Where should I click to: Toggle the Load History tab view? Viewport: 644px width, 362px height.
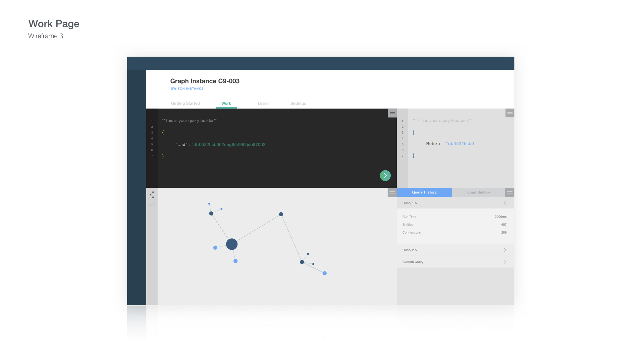click(479, 192)
